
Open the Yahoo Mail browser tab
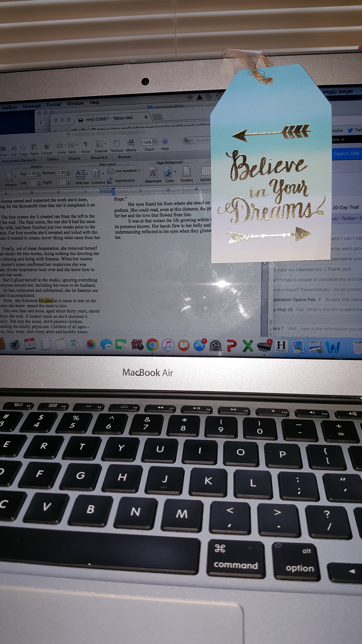tap(109, 118)
